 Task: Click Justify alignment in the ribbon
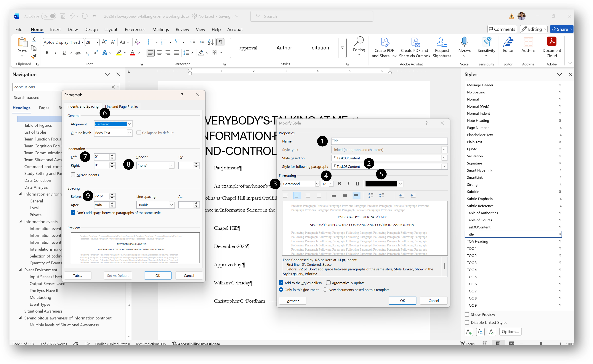click(x=177, y=53)
